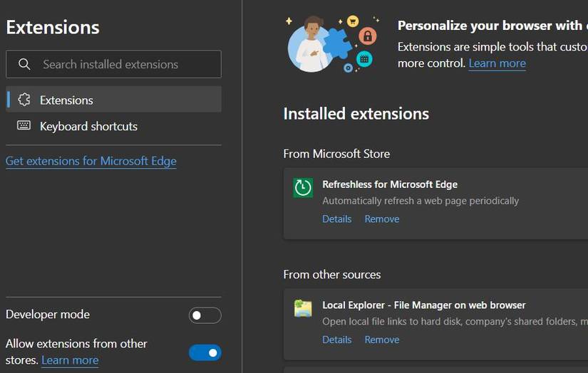Open Details for Local Explorer extension
This screenshot has width=588, height=373.
click(x=336, y=340)
